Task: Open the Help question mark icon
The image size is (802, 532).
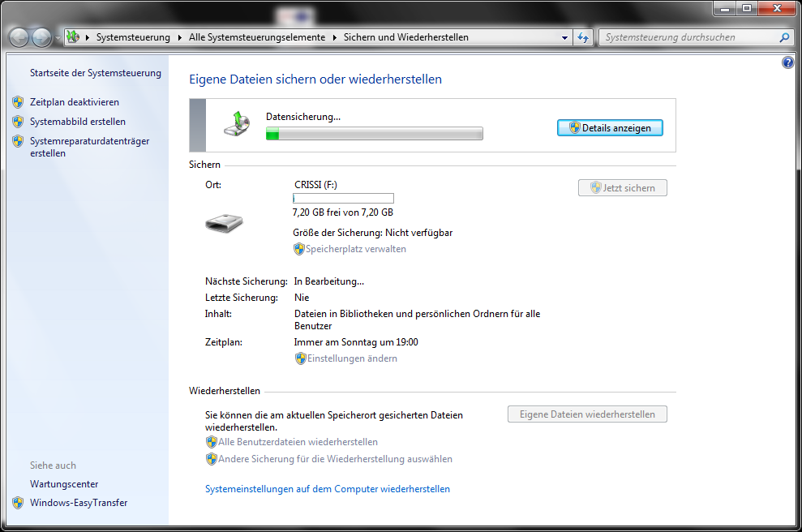Action: point(788,62)
